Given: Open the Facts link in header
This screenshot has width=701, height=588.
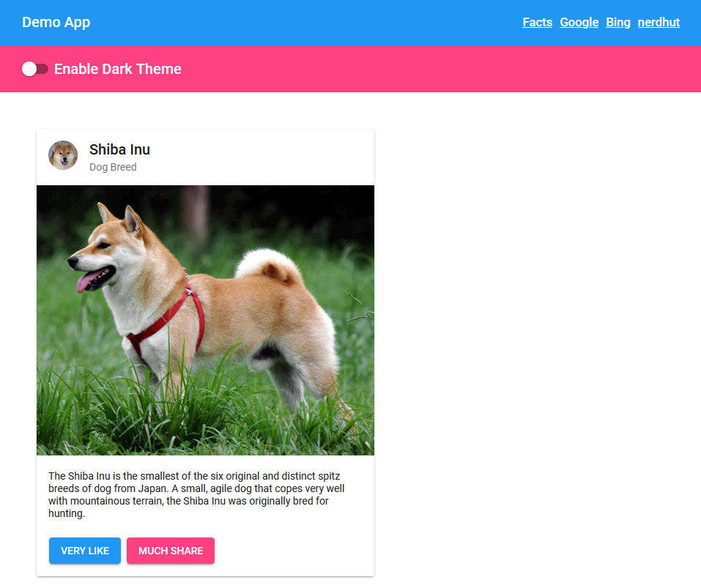Looking at the screenshot, I should point(538,23).
